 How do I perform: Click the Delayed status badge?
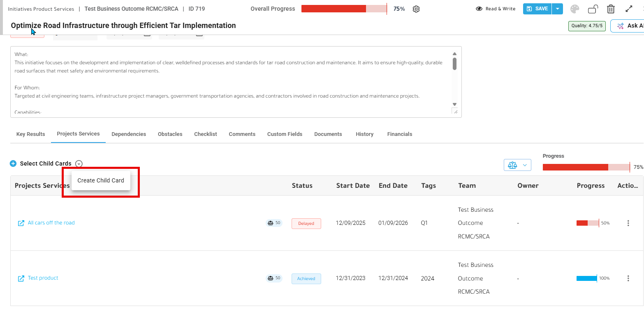click(306, 224)
